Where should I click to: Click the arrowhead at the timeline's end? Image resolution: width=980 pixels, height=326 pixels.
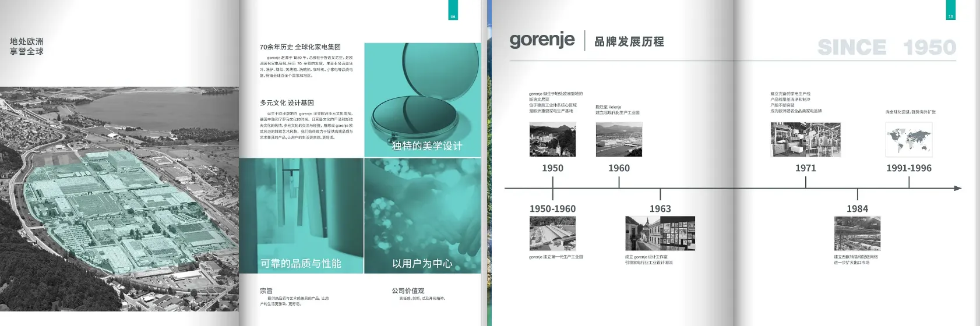pos(957,188)
